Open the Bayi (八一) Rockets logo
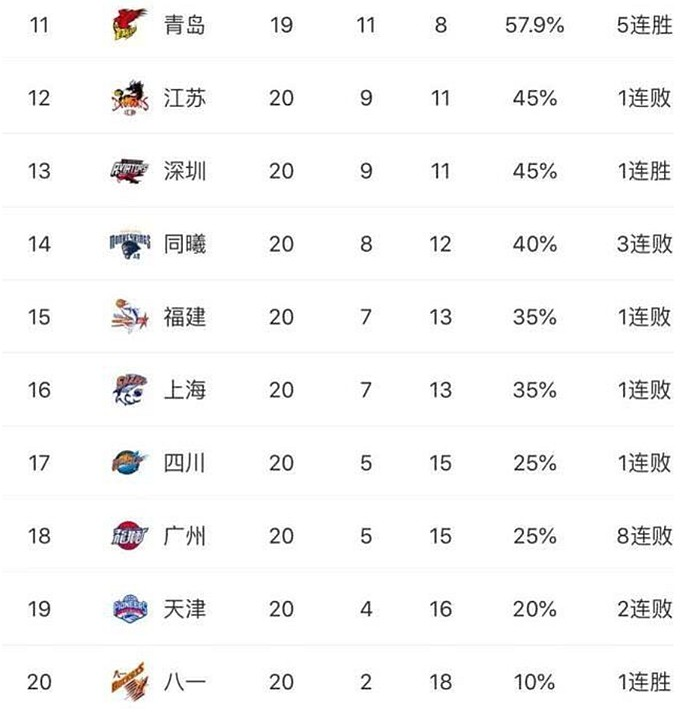 pyautogui.click(x=130, y=682)
